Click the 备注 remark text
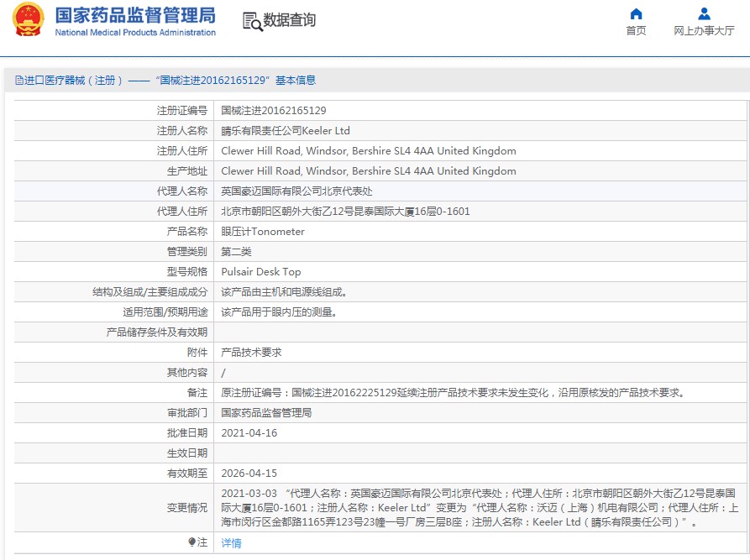This screenshot has width=750, height=560. click(x=453, y=393)
